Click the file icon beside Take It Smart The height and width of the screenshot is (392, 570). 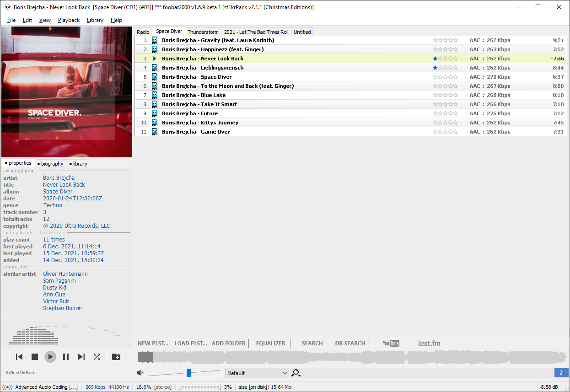pos(155,104)
